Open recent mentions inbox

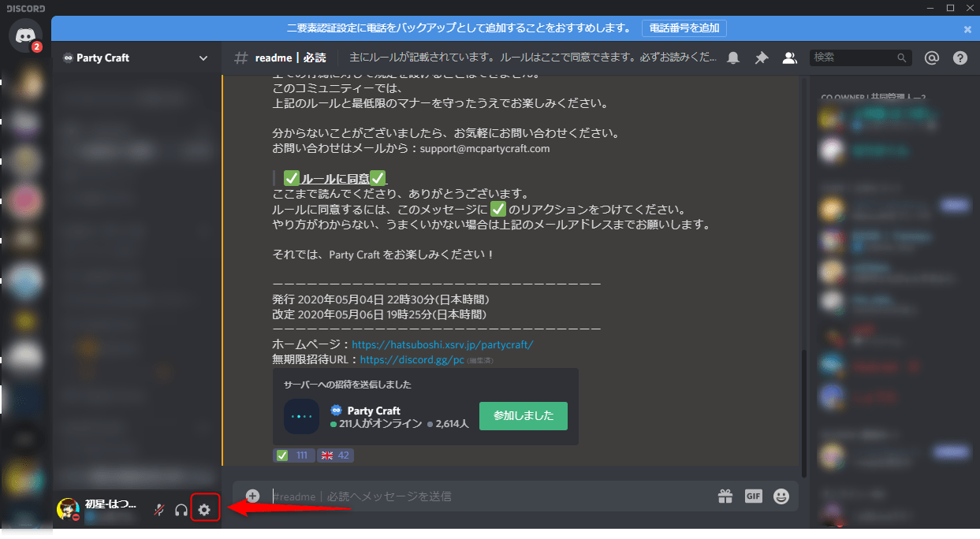click(932, 58)
